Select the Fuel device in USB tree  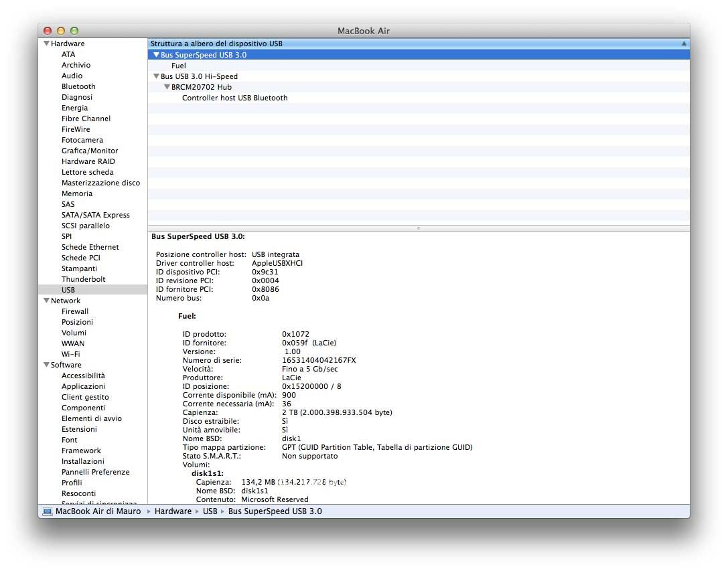(x=178, y=66)
